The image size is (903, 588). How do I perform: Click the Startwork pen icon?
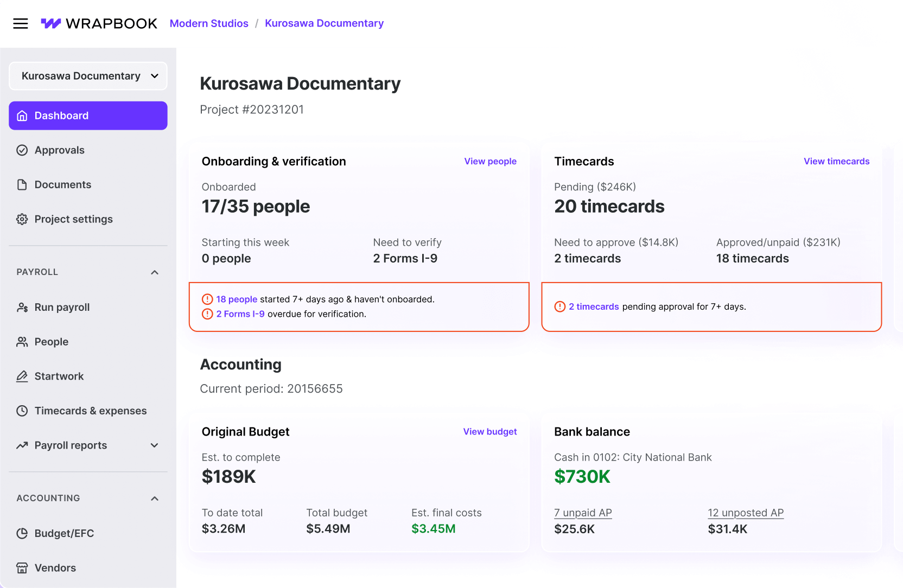pyautogui.click(x=22, y=376)
